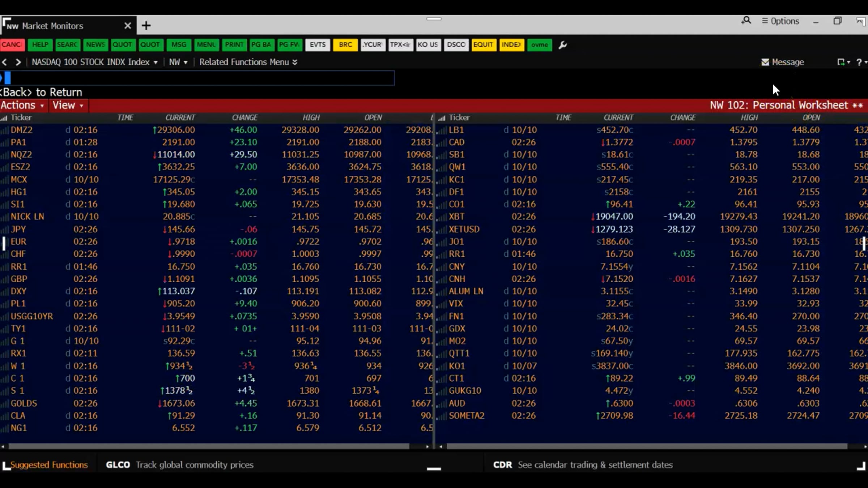Open CDR calendar trading settlement dates

click(583, 465)
